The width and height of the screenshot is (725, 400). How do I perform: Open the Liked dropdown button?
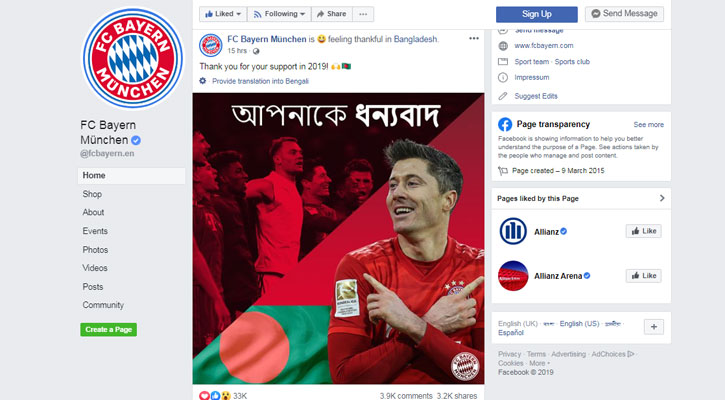(223, 14)
